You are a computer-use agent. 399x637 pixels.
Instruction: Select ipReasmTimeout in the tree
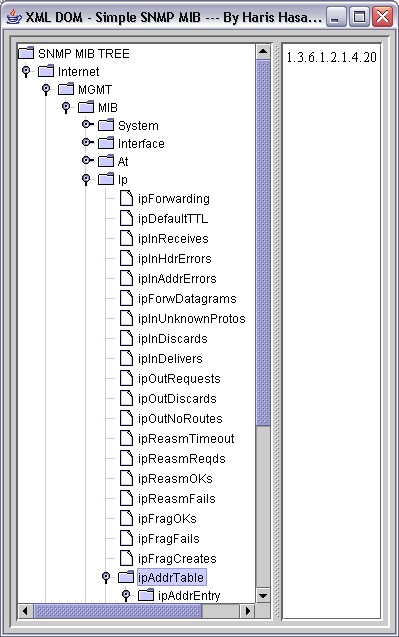[186, 438]
